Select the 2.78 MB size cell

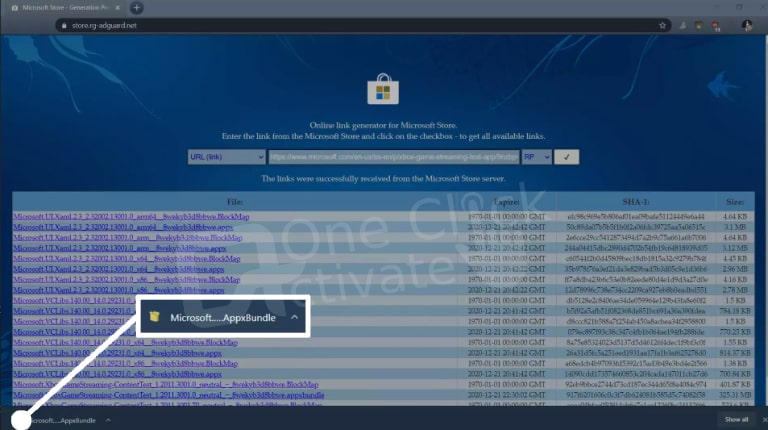(735, 290)
